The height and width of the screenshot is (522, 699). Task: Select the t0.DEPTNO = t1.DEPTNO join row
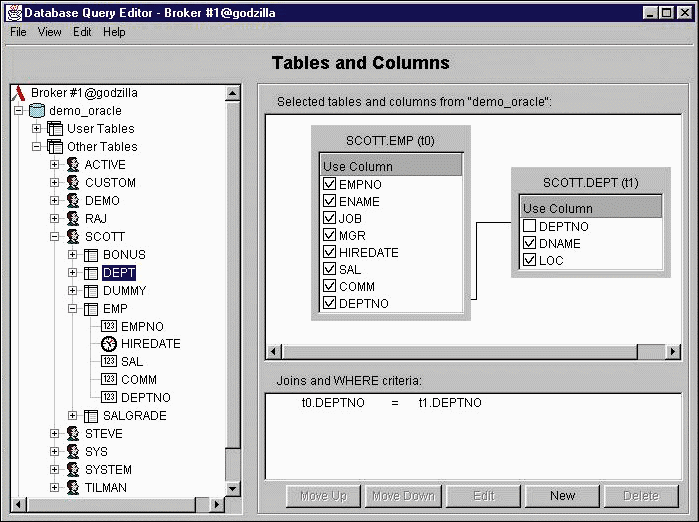point(391,403)
